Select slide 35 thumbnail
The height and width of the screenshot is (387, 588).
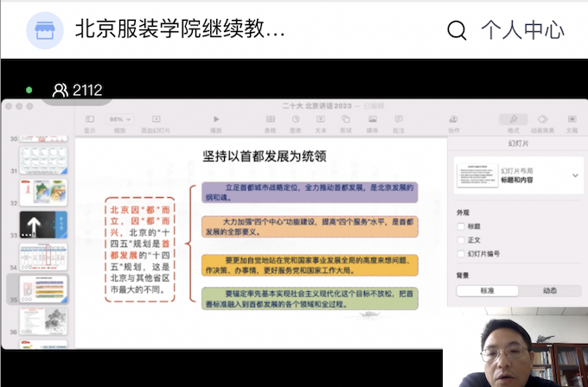pos(43,289)
